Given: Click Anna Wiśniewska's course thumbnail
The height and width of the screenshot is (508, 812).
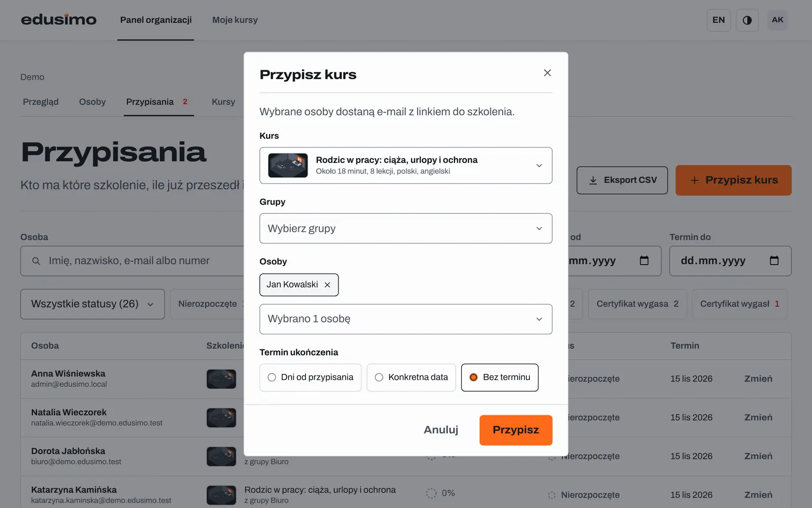Looking at the screenshot, I should (x=221, y=379).
